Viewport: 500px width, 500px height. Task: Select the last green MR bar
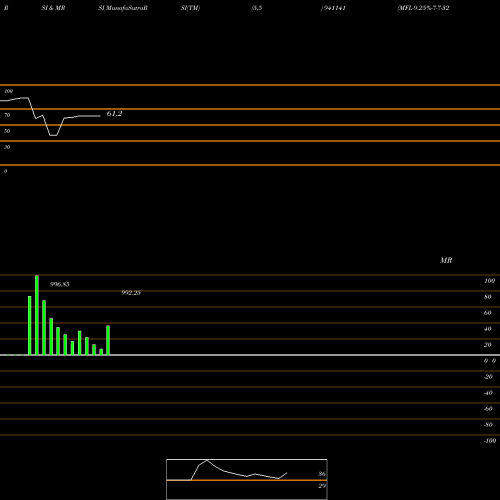pos(108,340)
